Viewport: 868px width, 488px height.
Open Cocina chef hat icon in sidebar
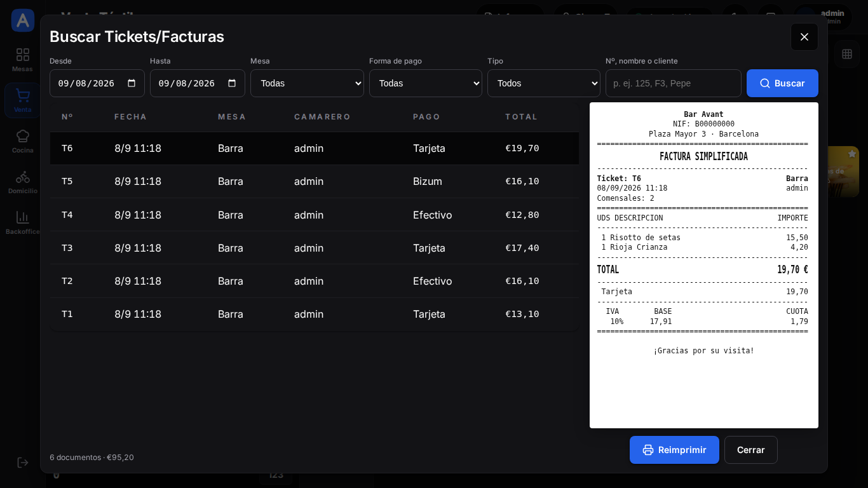tap(23, 135)
